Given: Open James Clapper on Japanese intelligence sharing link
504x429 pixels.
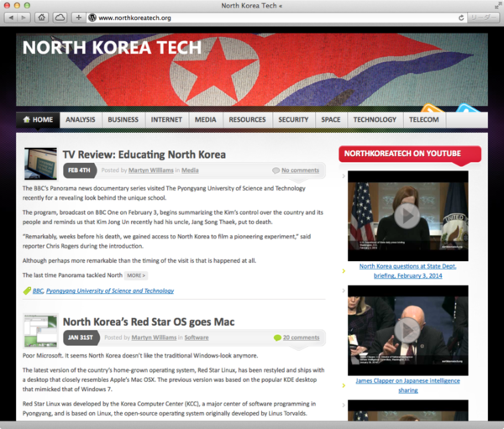Looking at the screenshot, I should click(x=408, y=385).
